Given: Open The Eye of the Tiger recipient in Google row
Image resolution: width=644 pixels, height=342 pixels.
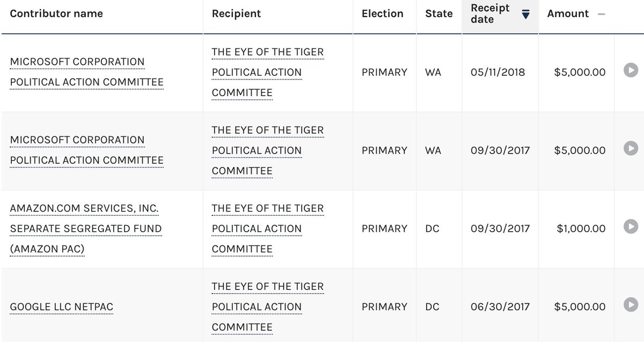Looking at the screenshot, I should [x=268, y=307].
